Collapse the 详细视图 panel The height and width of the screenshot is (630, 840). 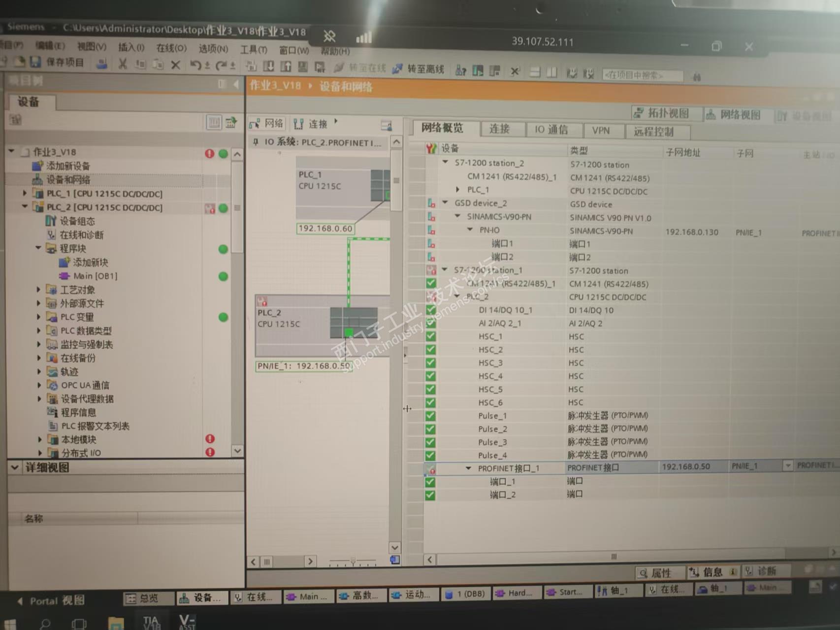15,467
